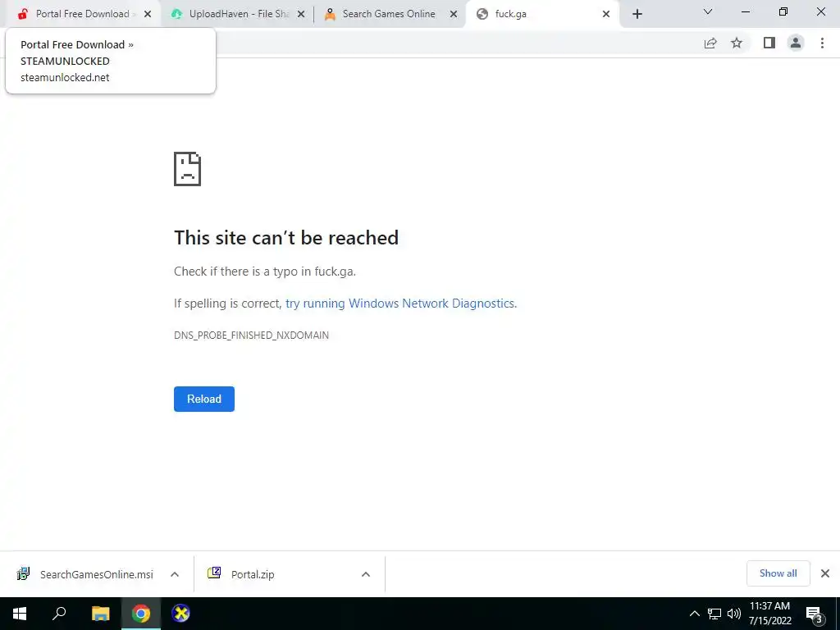This screenshot has height=630, width=840.
Task: Close the downloads bar
Action: coord(825,573)
